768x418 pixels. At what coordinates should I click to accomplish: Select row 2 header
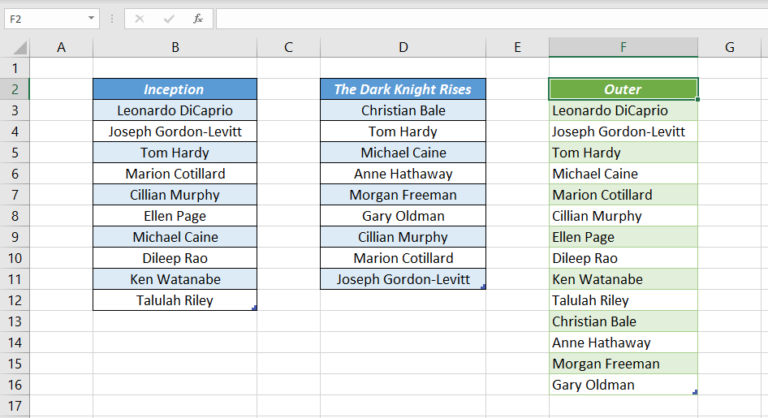(15, 89)
